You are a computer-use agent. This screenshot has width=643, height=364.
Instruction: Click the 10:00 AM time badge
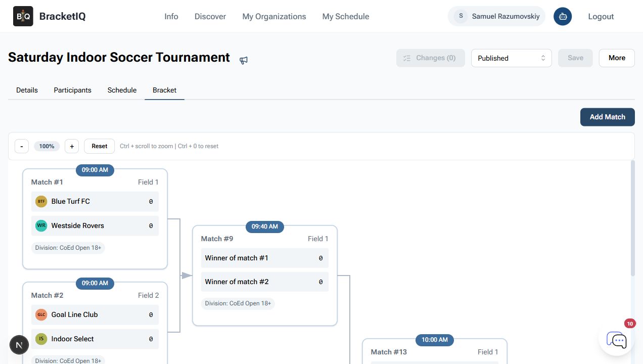pyautogui.click(x=435, y=340)
